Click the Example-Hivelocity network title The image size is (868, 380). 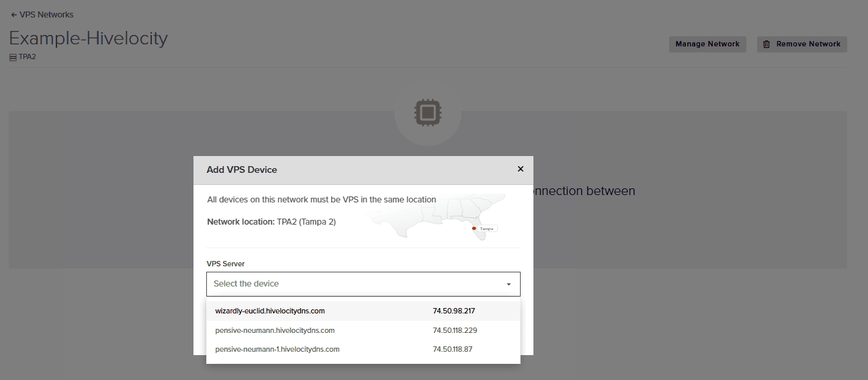click(88, 38)
